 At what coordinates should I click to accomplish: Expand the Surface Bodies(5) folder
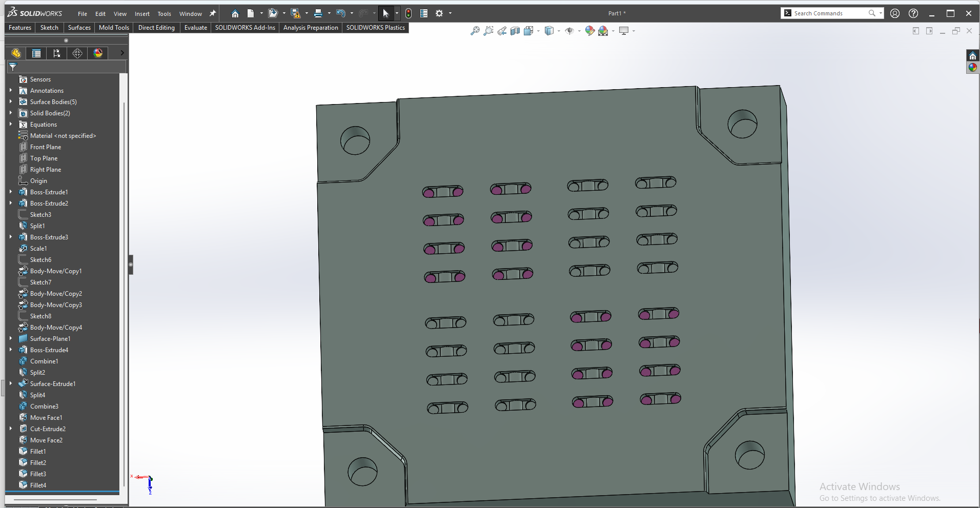click(11, 101)
